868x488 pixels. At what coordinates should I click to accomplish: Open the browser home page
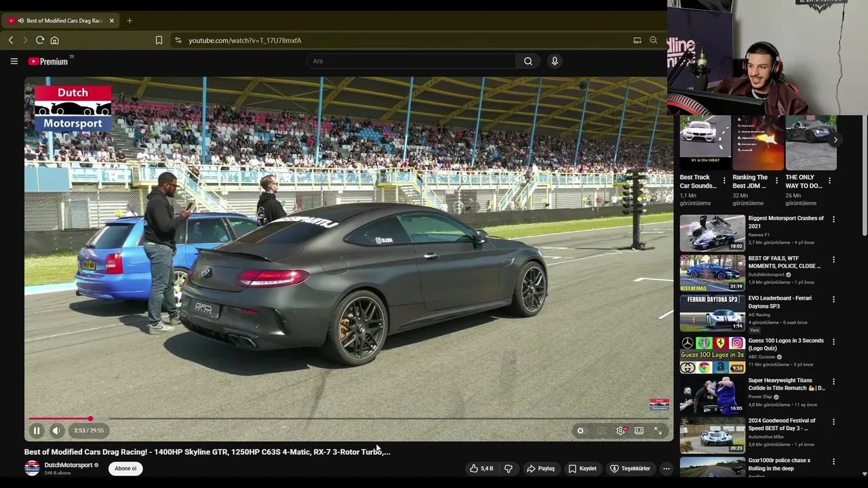click(55, 41)
